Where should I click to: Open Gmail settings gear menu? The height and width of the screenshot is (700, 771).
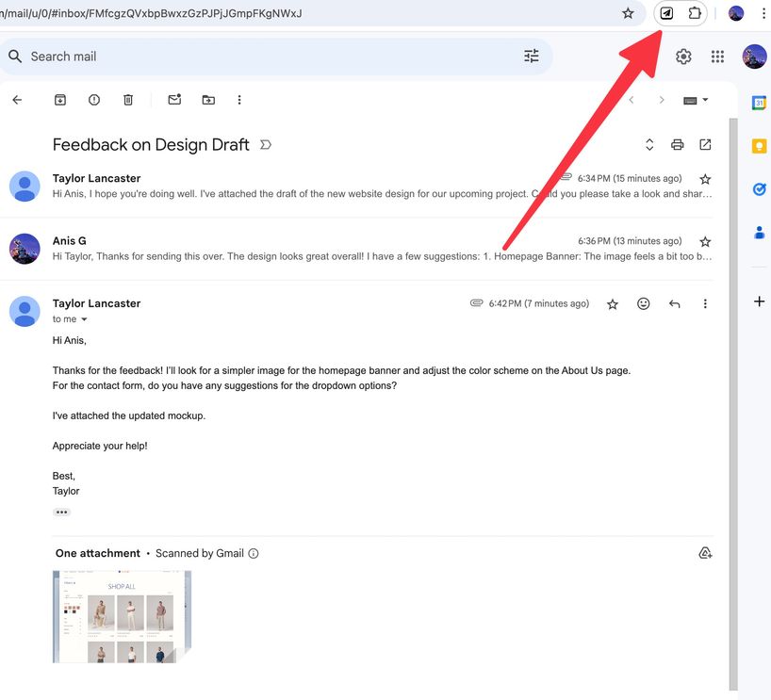(x=683, y=56)
